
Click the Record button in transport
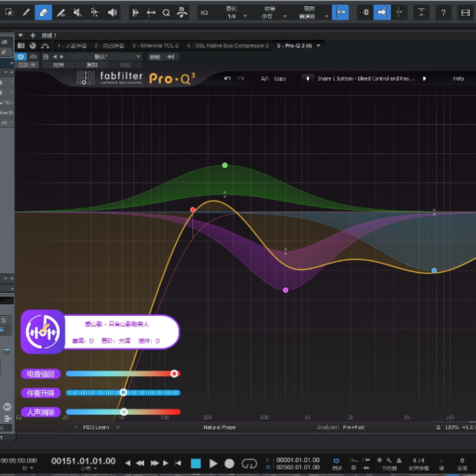pos(229,464)
